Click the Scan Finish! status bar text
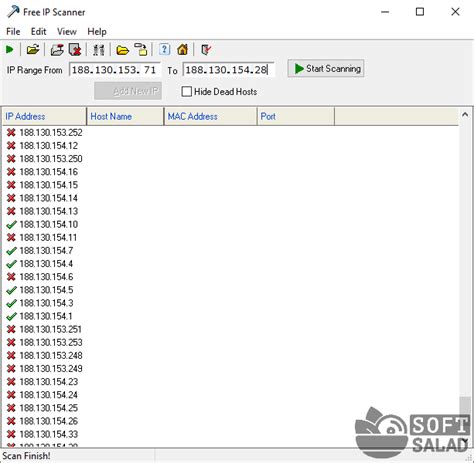This screenshot has width=474, height=463. [26, 456]
